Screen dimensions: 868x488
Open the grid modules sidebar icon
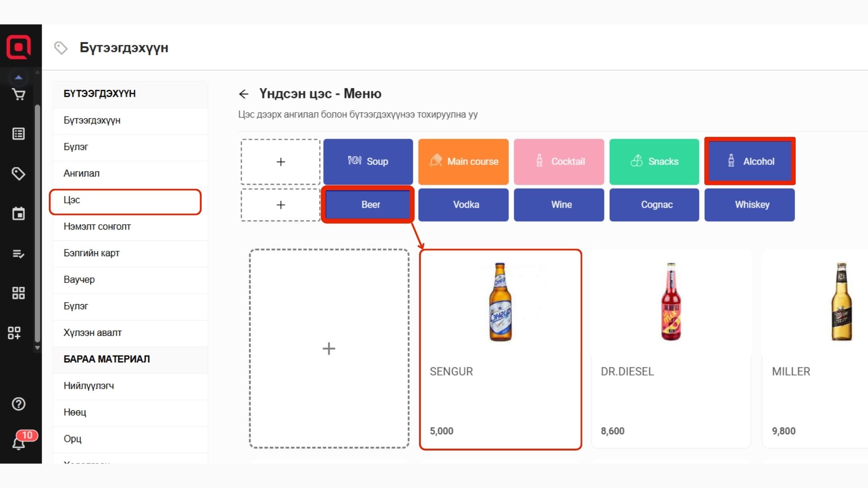[19, 293]
